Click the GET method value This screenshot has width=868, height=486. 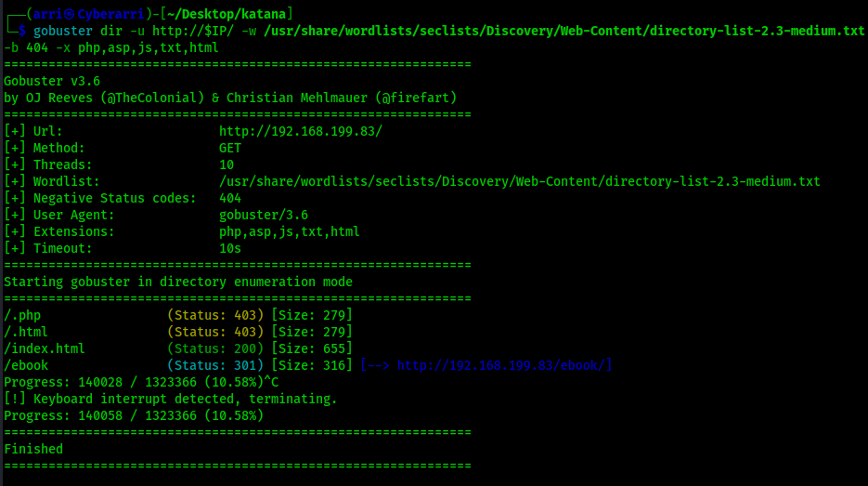[230, 148]
